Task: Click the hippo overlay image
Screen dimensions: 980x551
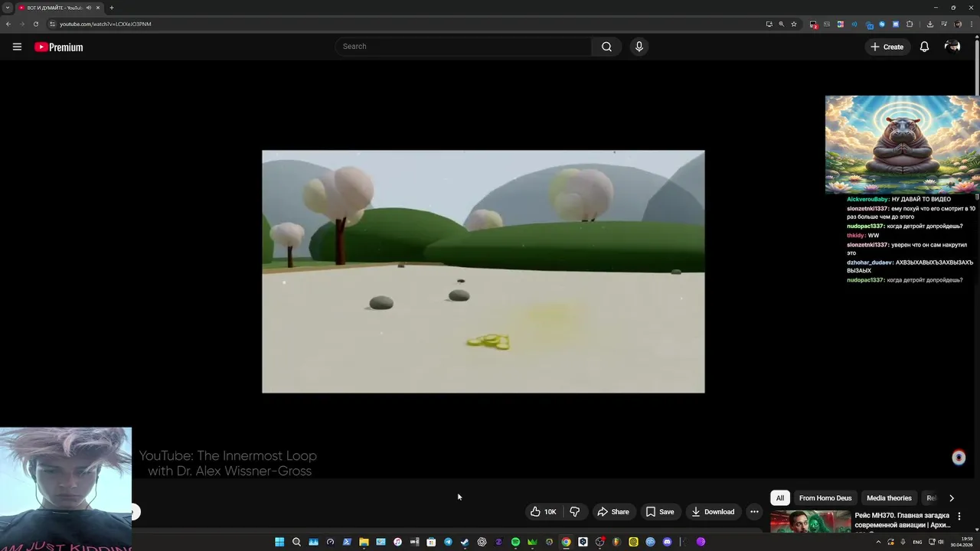Action: click(x=902, y=145)
